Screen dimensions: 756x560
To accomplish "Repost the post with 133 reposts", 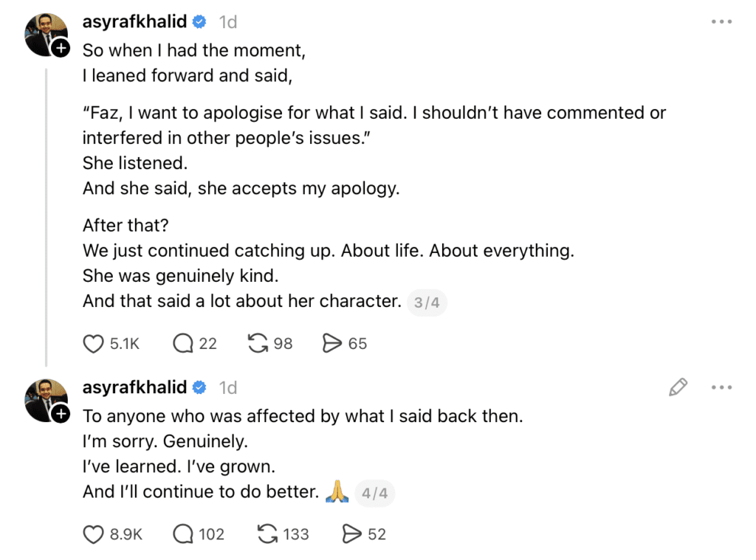I will point(267,533).
